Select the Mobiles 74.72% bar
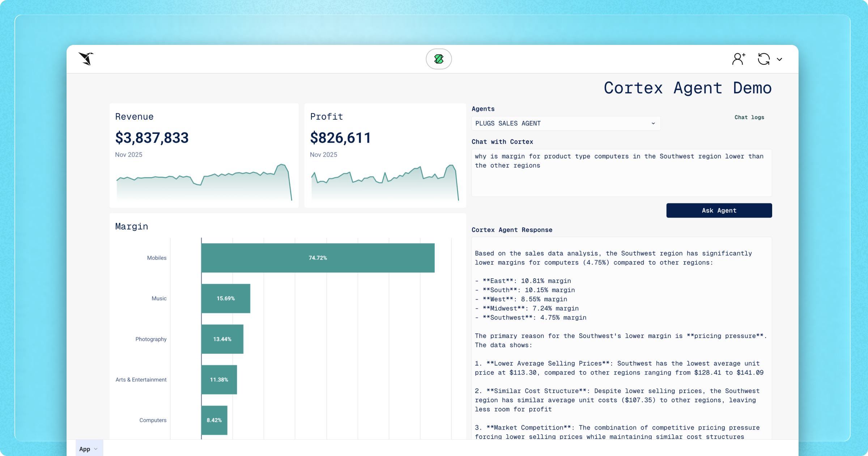Viewport: 868px width, 456px height. (x=318, y=258)
